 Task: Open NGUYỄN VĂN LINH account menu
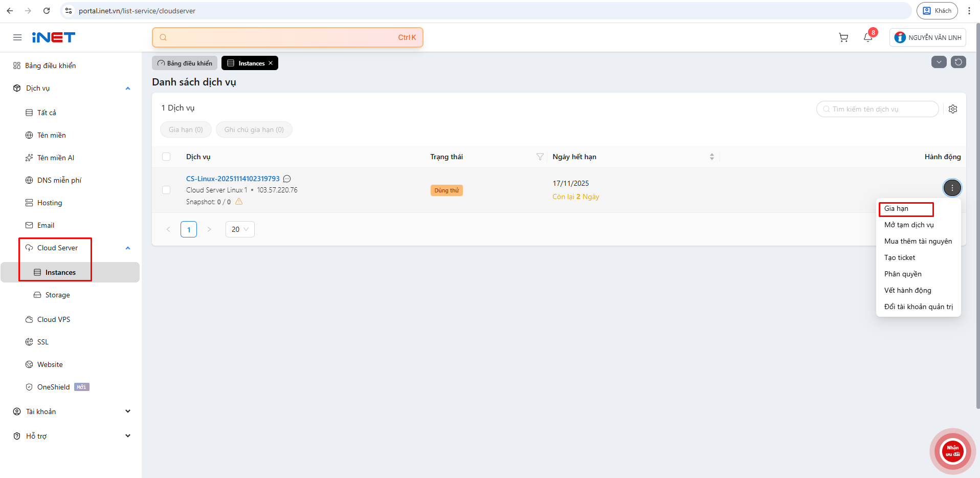click(x=927, y=37)
